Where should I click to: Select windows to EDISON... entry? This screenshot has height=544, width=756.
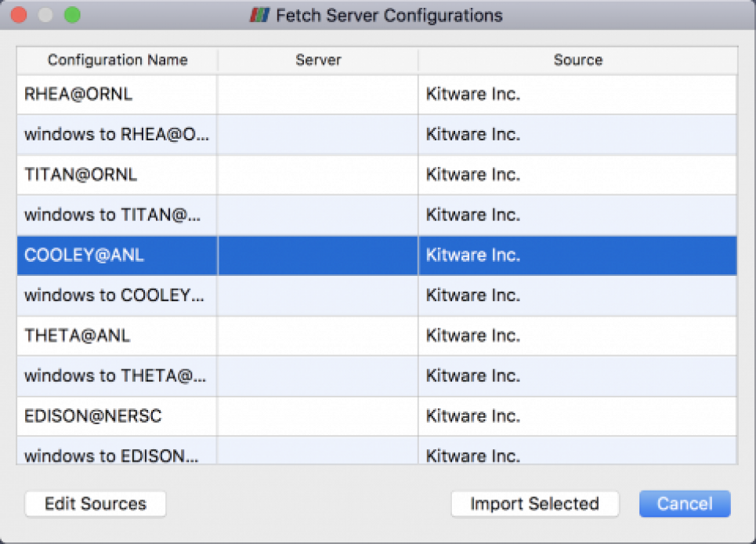[116, 455]
